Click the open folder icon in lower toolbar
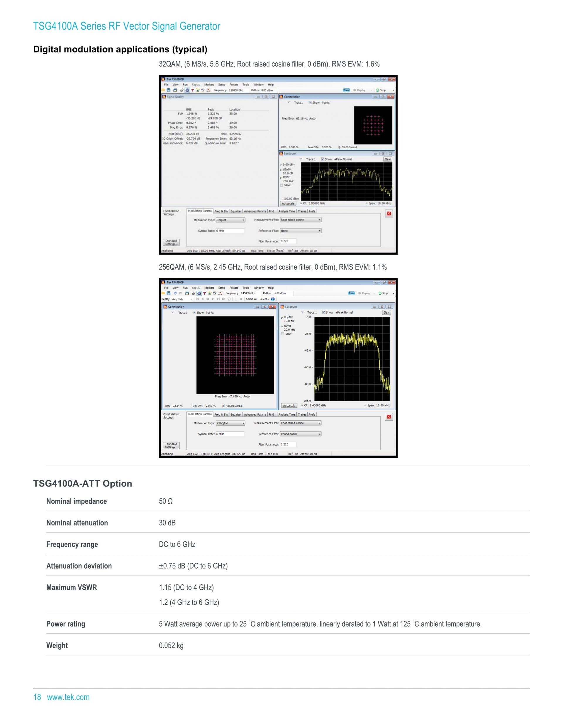Image resolution: width=563 pixels, height=728 pixels. [x=163, y=293]
